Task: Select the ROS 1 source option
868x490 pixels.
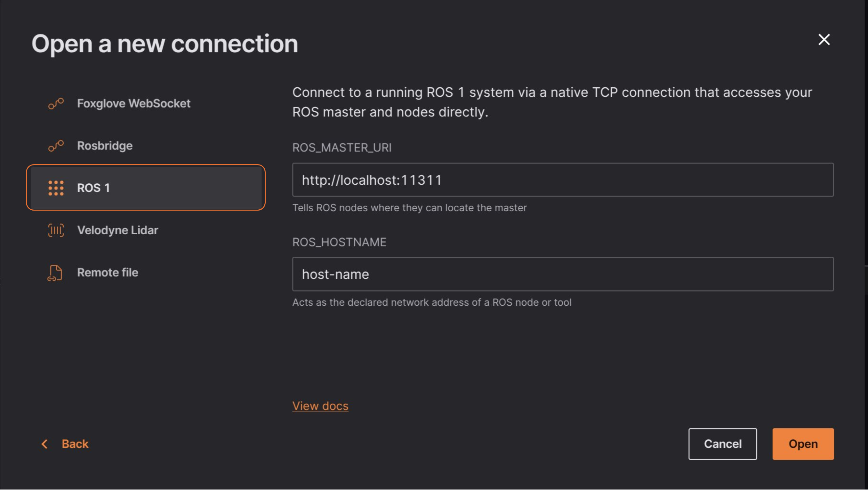Action: [146, 188]
